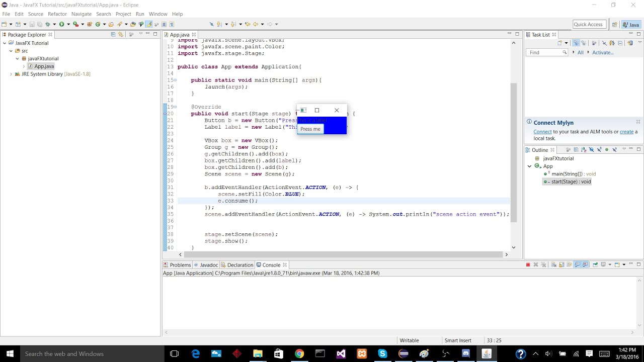This screenshot has height=362, width=644.
Task: Open the Outline view menu triangle
Action: (x=624, y=149)
